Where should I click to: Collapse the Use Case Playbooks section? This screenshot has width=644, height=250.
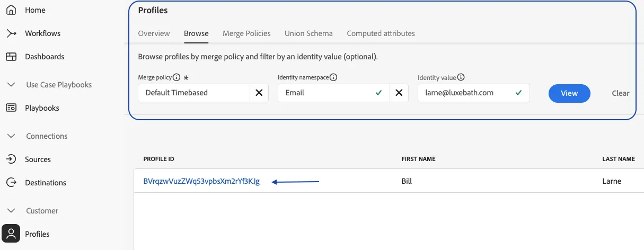point(11,85)
